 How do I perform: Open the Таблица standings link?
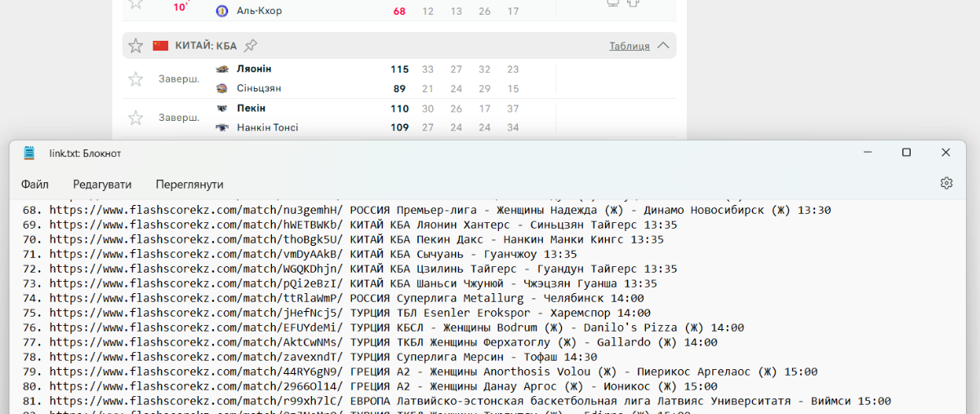click(x=630, y=46)
